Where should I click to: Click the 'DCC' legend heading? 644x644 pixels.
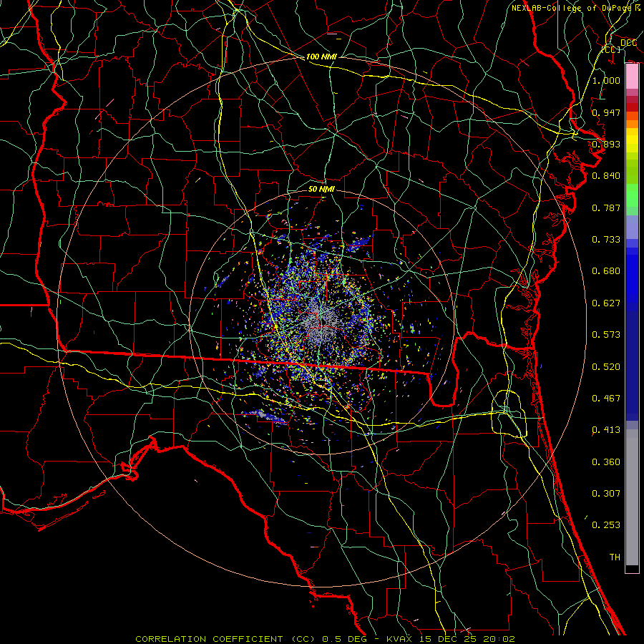coord(628,43)
